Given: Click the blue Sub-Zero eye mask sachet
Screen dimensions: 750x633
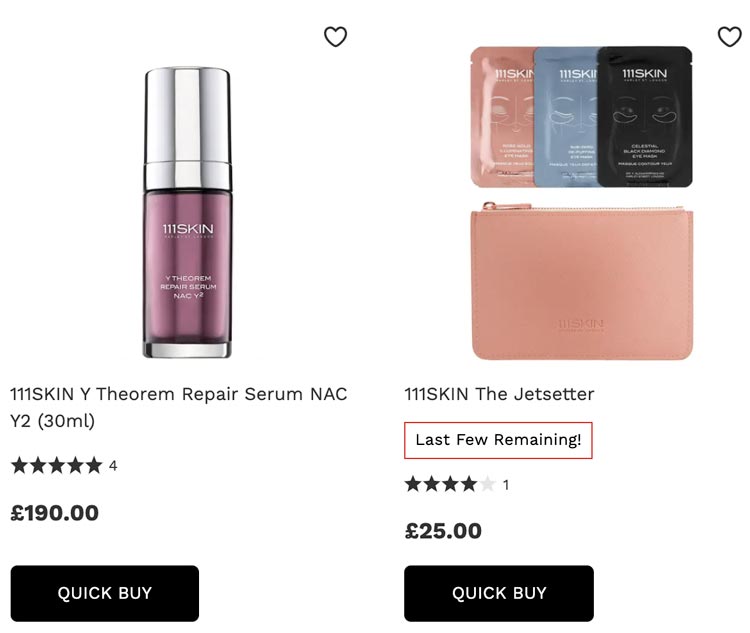Looking at the screenshot, I should [x=566, y=116].
